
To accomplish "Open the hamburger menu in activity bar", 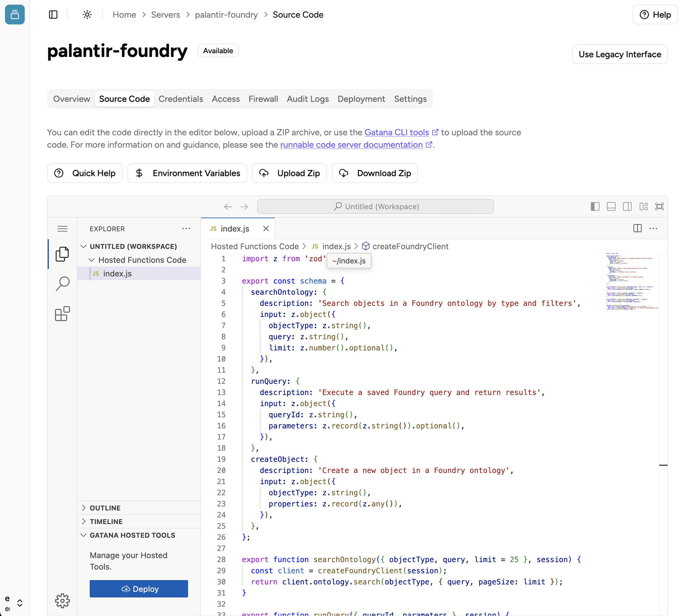I will (62, 229).
